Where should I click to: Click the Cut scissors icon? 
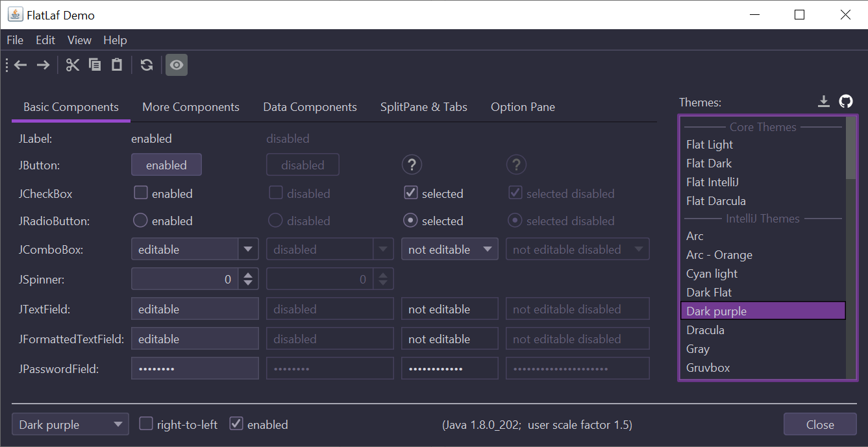point(73,65)
